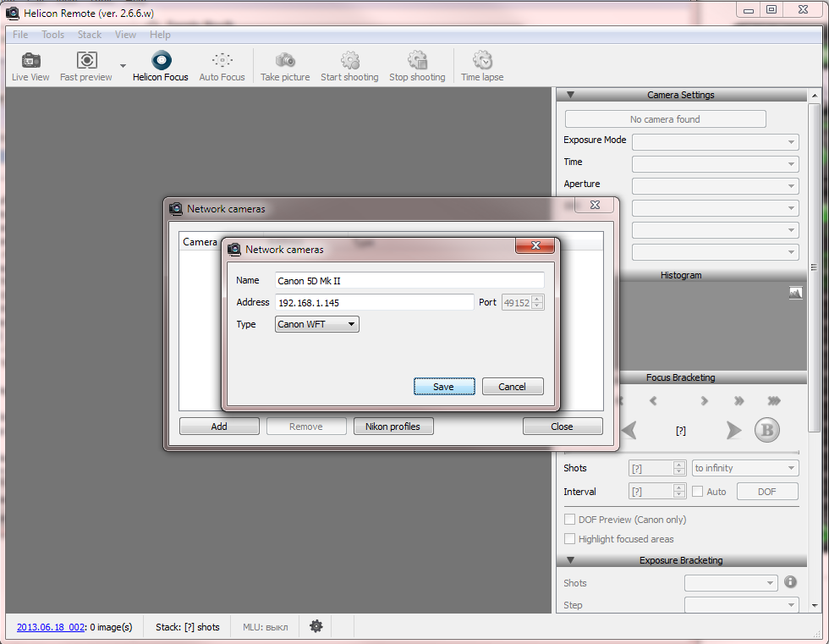Move focus large step farther (triple arrow)
The image size is (829, 644).
point(774,401)
